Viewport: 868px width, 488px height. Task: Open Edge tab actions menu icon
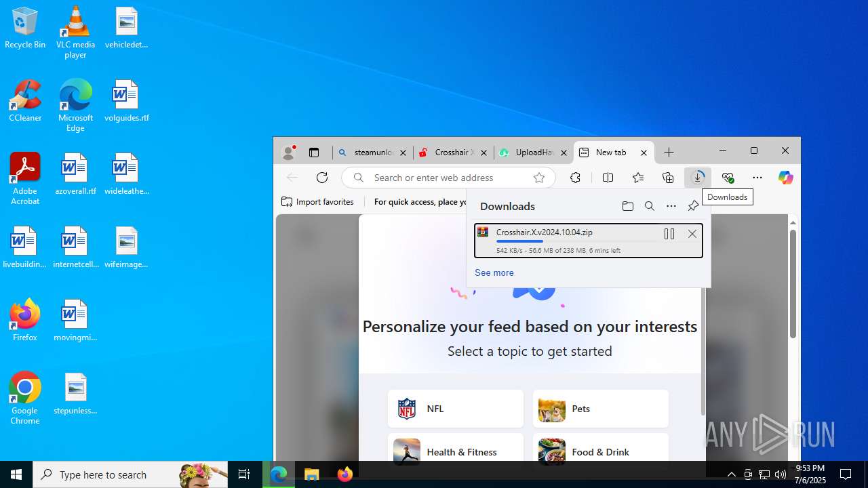tap(314, 152)
